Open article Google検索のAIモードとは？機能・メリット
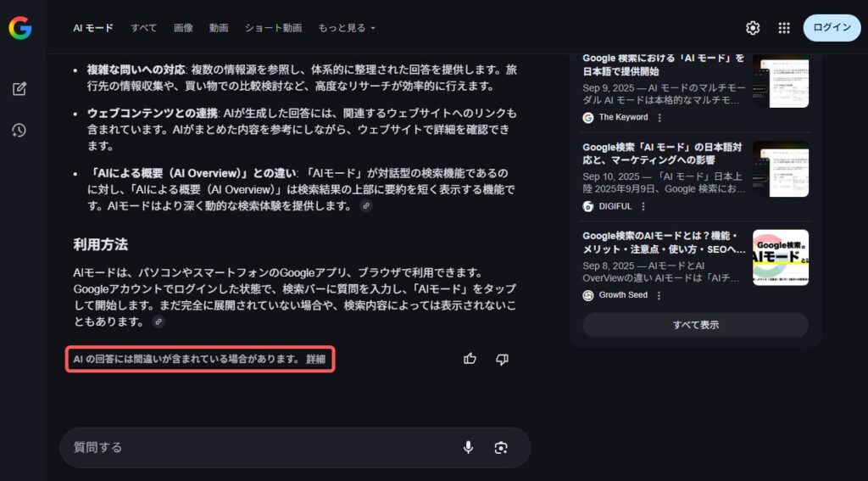Image resolution: width=868 pixels, height=481 pixels. [665, 243]
